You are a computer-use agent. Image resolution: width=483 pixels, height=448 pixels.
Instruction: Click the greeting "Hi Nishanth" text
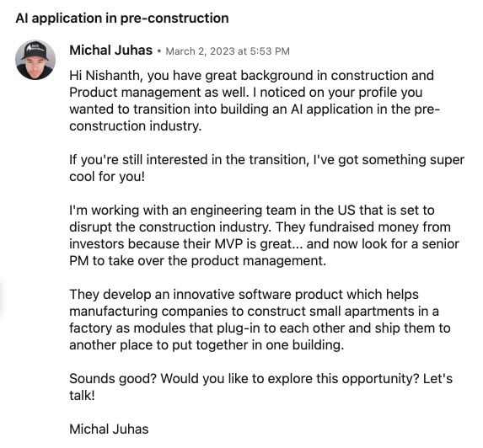[x=105, y=76]
